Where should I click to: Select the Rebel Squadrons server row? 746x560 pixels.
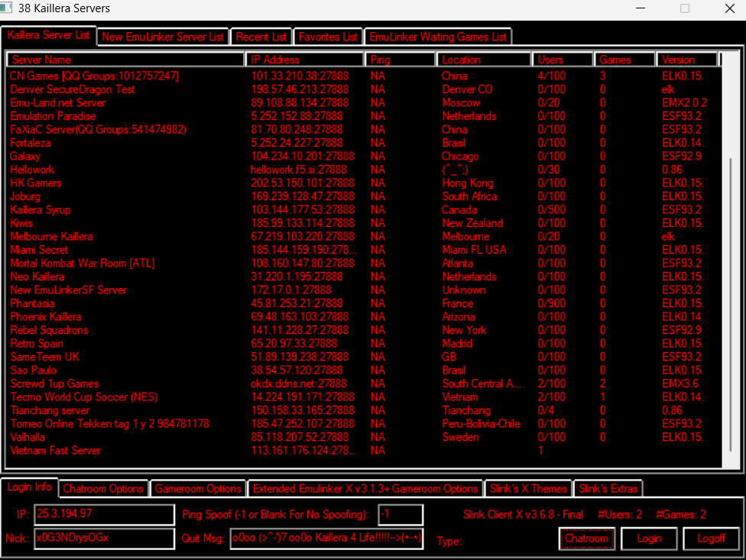(x=364, y=330)
